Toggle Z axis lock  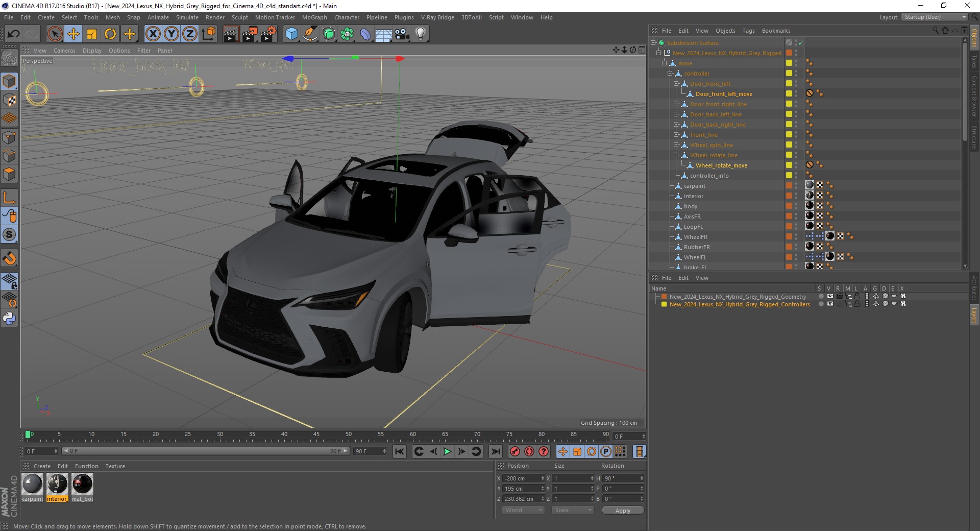coord(190,34)
